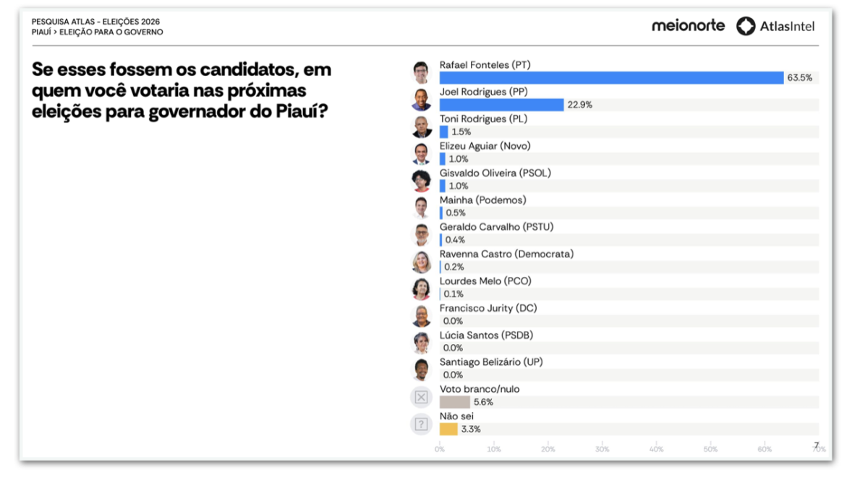Click the gray Voto branco/nulo bar
The height and width of the screenshot is (488, 868).
click(x=455, y=402)
